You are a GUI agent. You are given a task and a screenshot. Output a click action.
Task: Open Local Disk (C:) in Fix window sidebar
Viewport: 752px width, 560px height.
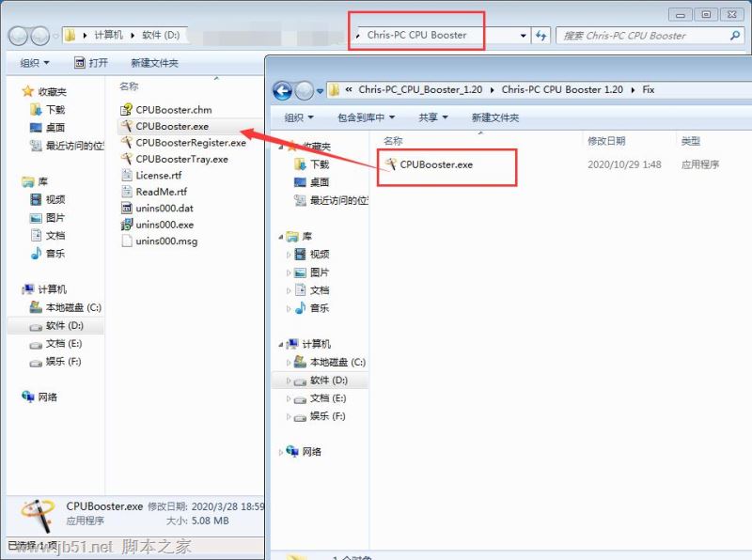[330, 362]
